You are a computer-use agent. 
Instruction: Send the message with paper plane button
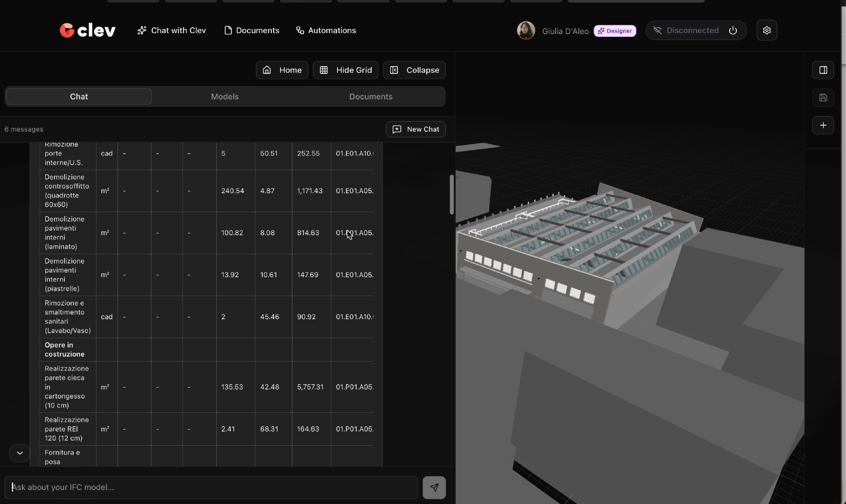tap(434, 488)
